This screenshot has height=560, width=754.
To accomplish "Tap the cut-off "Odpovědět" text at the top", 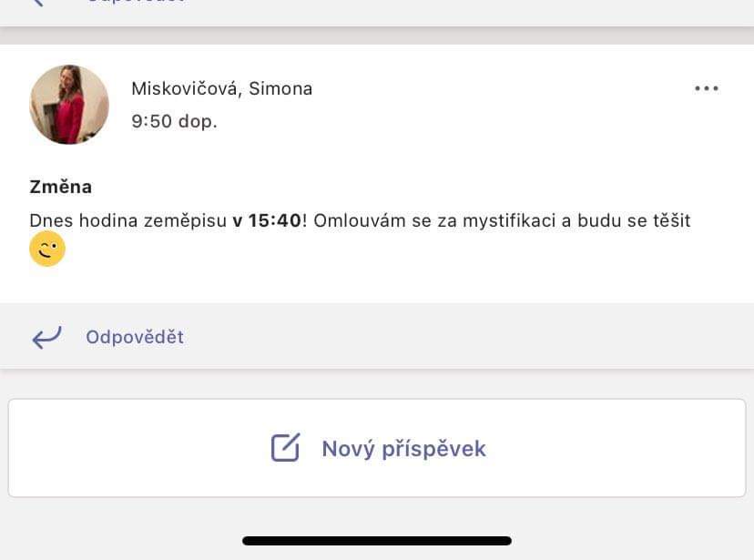I will click(x=135, y=3).
